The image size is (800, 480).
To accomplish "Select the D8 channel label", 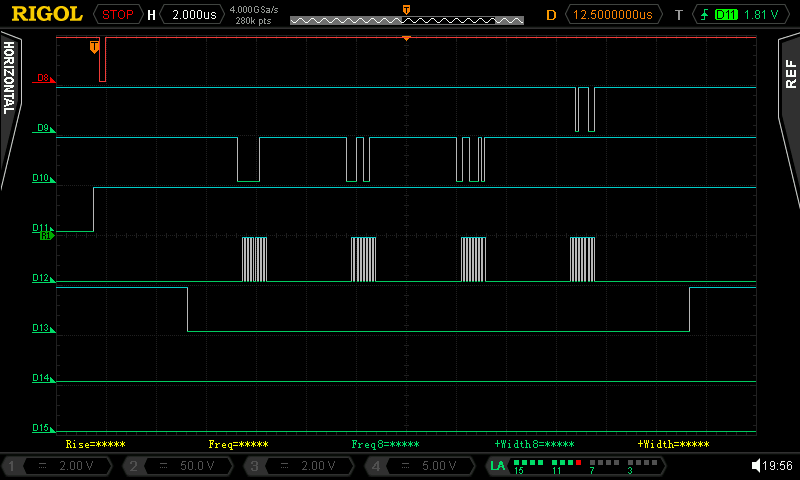I will pos(43,78).
